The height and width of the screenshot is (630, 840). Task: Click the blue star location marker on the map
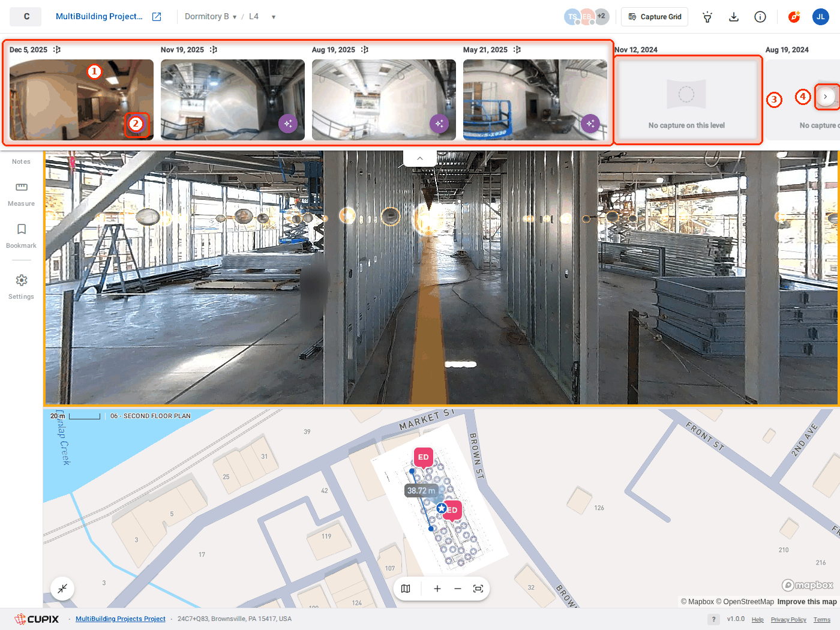coord(442,508)
